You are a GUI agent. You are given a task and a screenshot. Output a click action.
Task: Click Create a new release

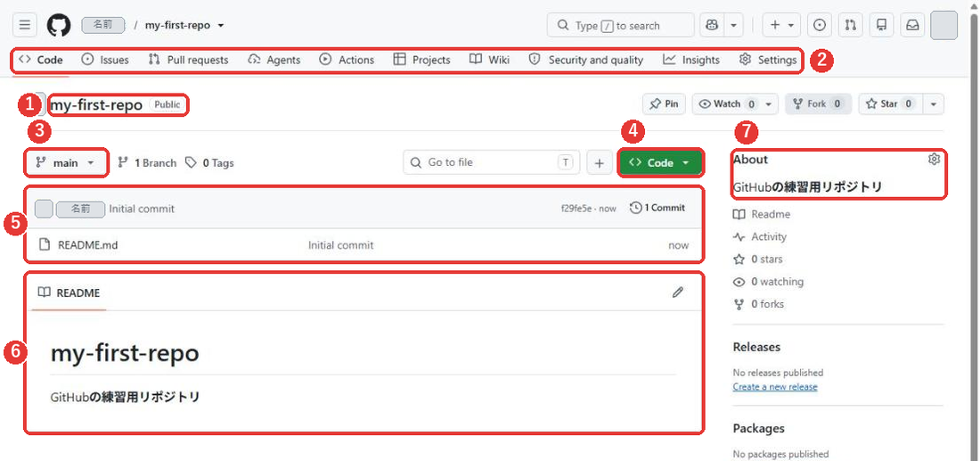click(x=775, y=387)
